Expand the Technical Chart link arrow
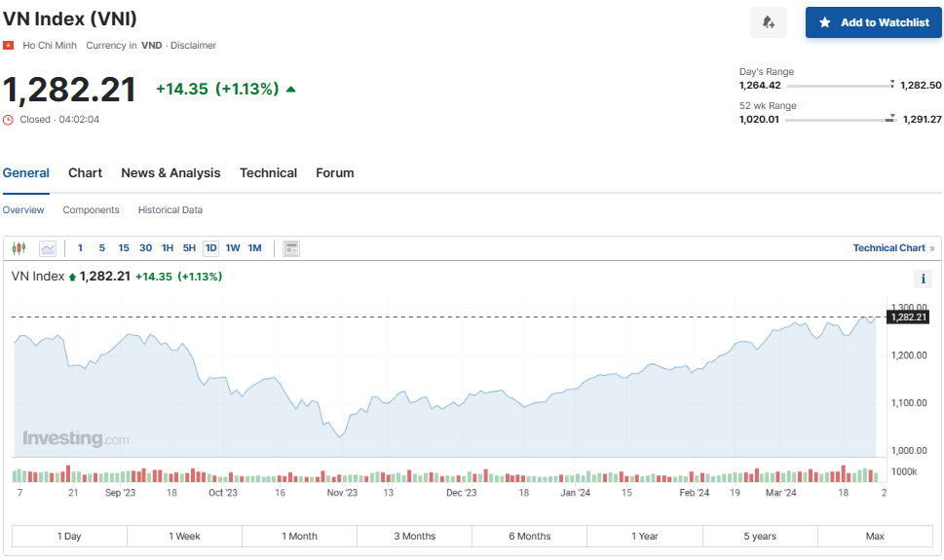The image size is (944, 560). (x=931, y=248)
